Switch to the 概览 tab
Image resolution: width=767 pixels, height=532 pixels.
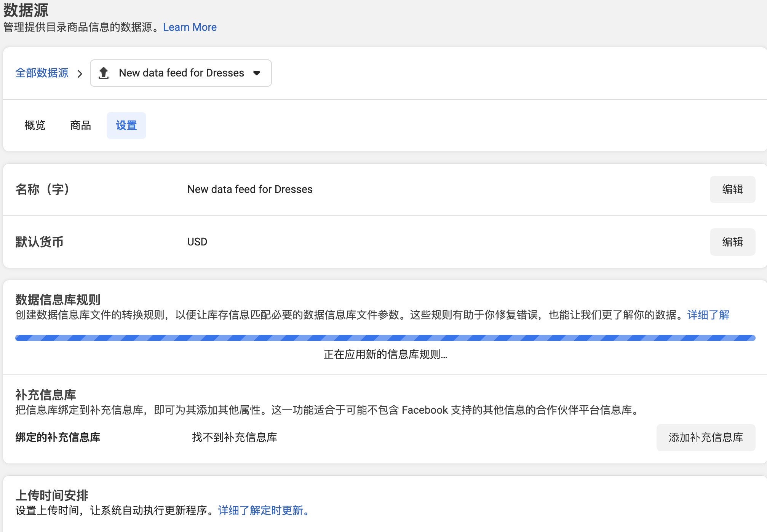click(35, 125)
